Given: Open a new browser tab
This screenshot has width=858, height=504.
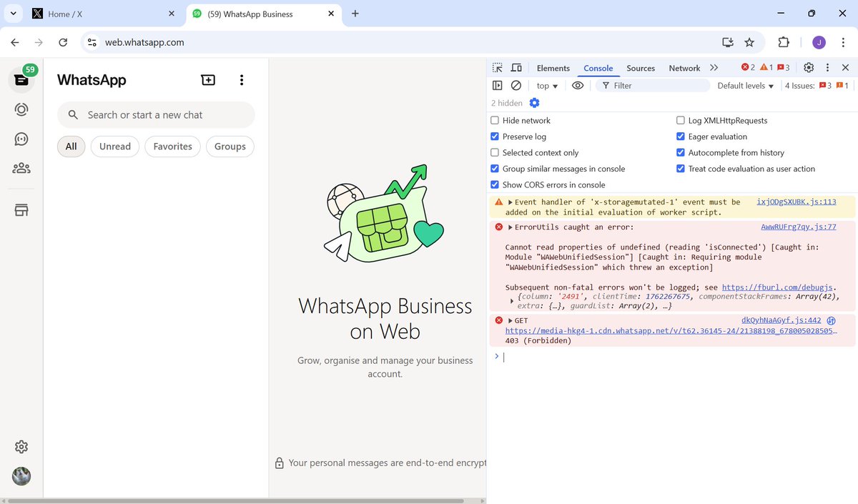Looking at the screenshot, I should click(x=355, y=14).
